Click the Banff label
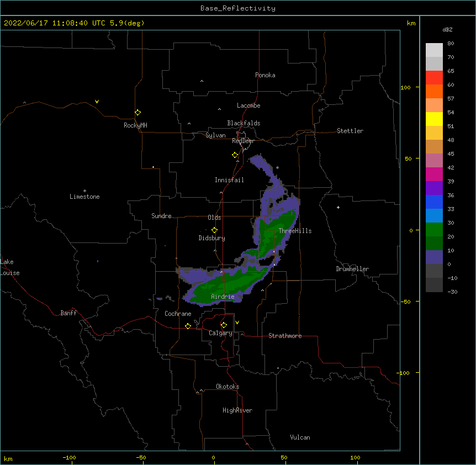This screenshot has height=465, width=476. coord(68,313)
